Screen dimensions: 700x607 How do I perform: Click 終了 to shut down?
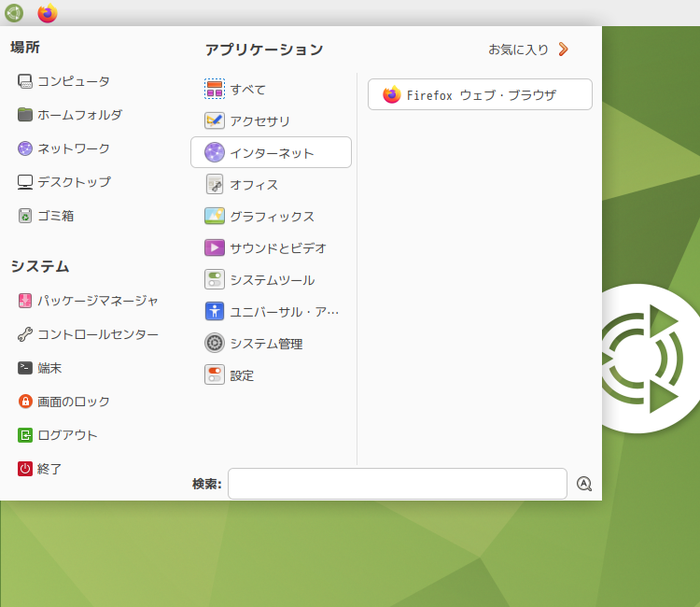tap(40, 469)
